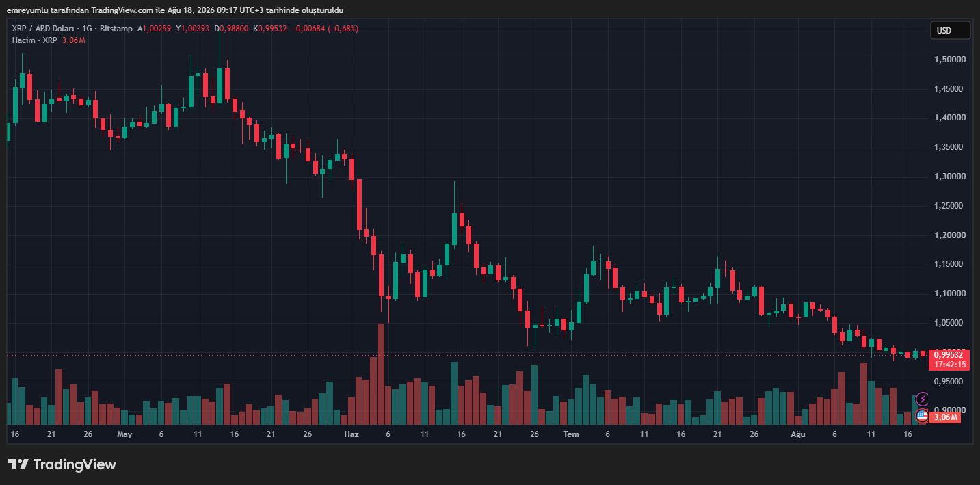The image size is (980, 485).
Task: Click the 1,50000 price axis label
Action: pos(950,60)
